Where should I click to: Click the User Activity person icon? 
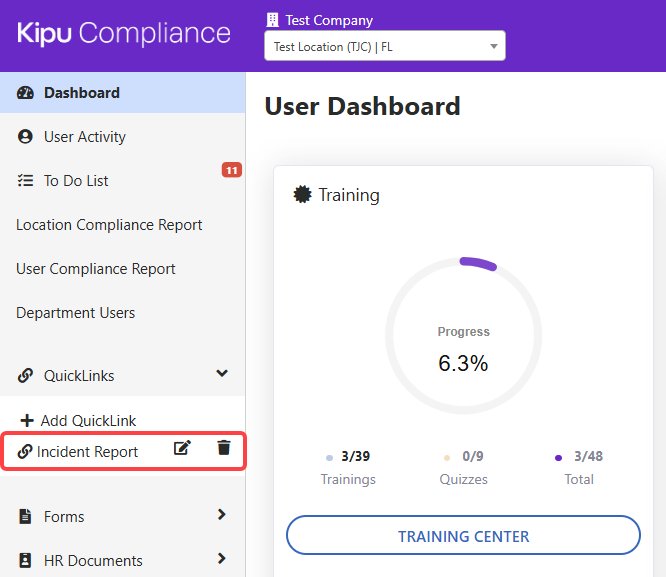tap(26, 137)
